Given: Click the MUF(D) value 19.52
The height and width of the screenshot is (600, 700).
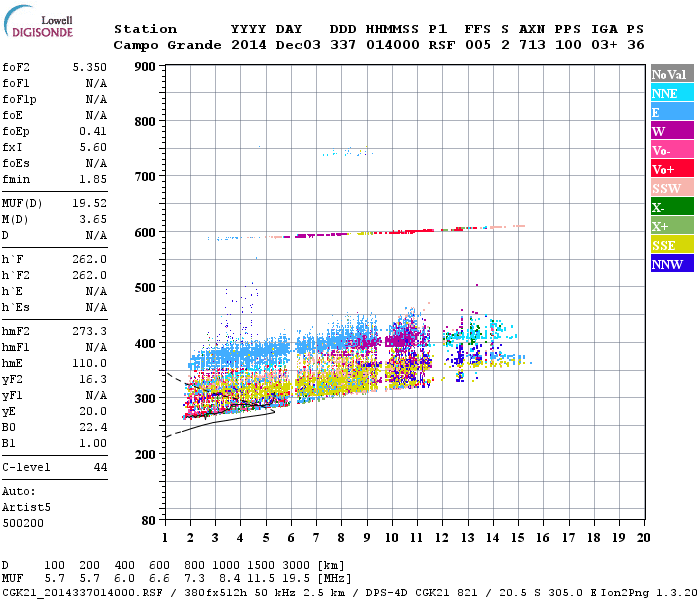Looking at the screenshot, I should (90, 203).
